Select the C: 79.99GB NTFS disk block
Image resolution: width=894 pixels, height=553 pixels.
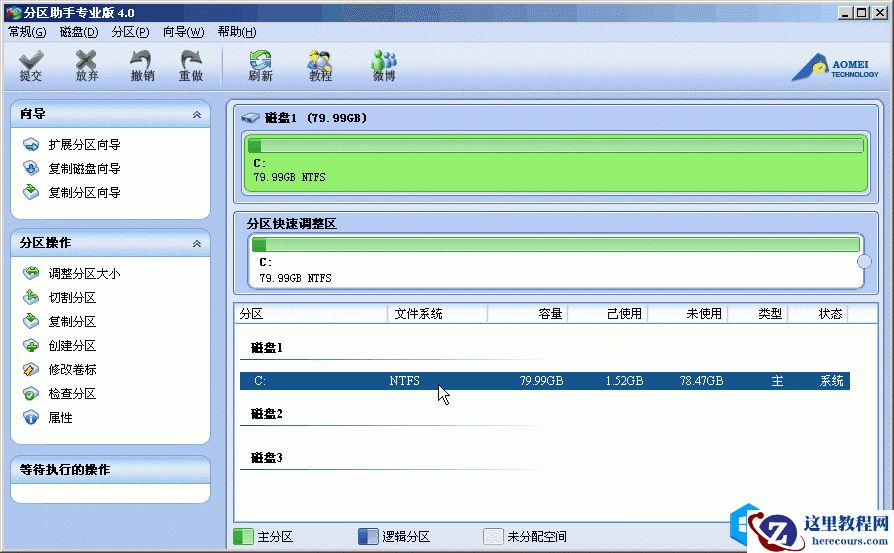click(x=556, y=164)
